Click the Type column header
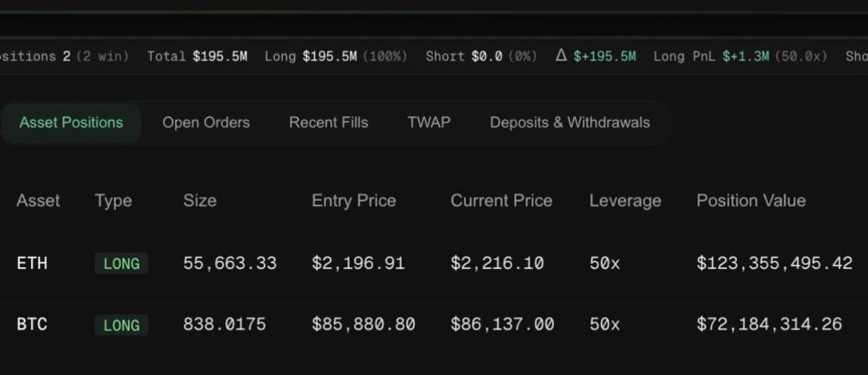This screenshot has height=375, width=868. coord(113,201)
